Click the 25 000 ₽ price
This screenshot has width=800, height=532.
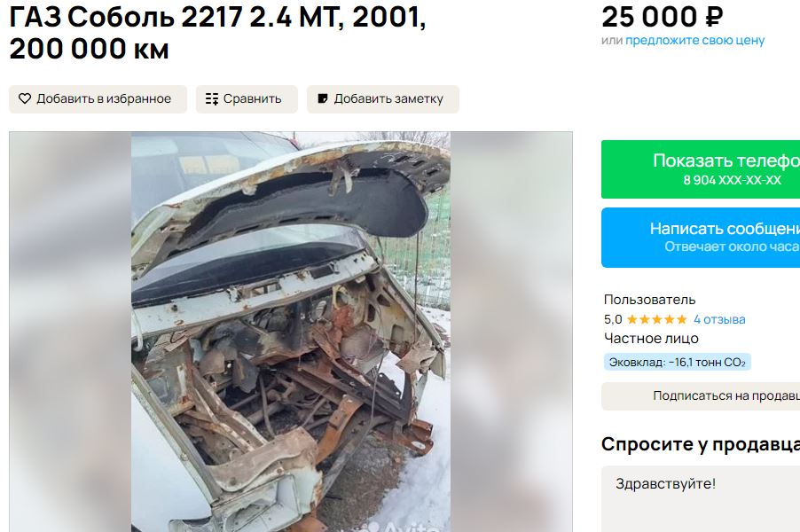663,18
